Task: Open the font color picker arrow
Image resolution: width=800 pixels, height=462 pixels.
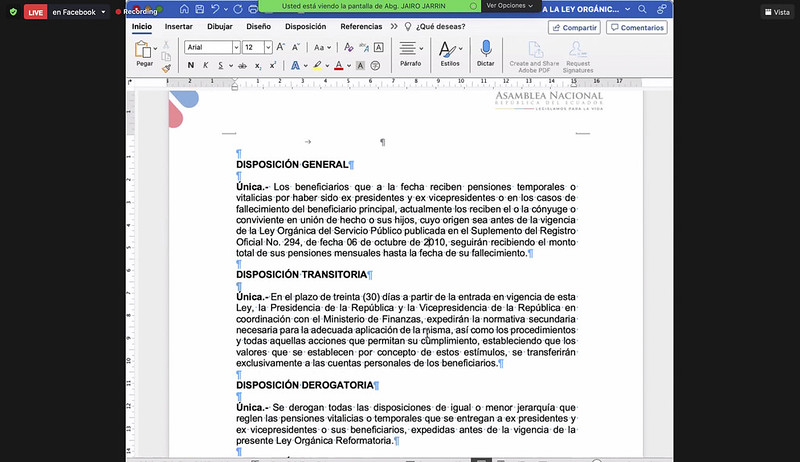Action: (349, 66)
